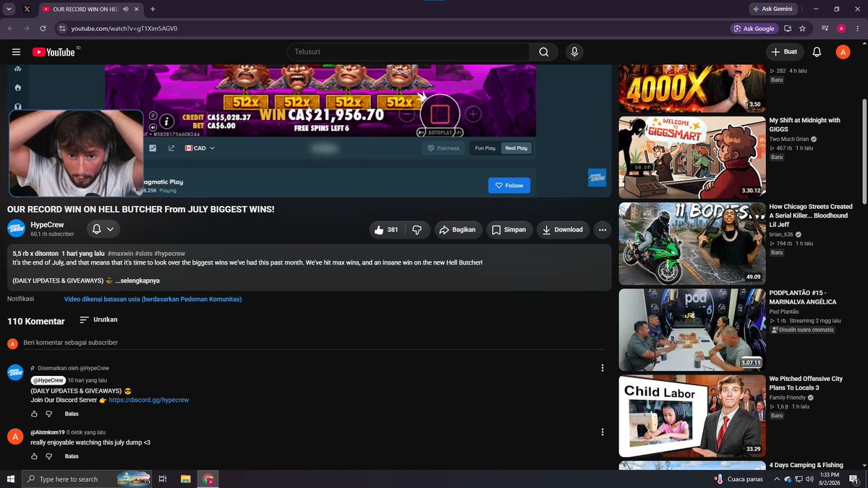Open File Explorer from taskbar
Screen dimensions: 868x488
(x=186, y=479)
